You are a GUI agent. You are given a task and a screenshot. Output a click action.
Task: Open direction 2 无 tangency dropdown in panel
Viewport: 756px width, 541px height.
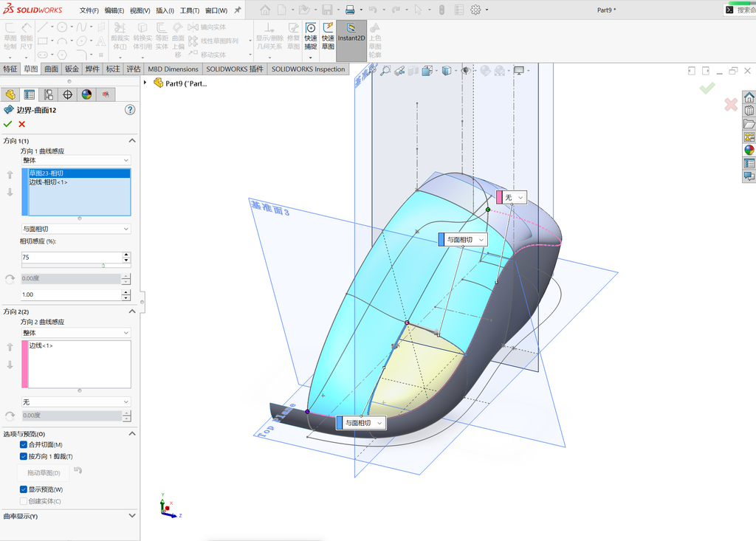[x=76, y=402]
